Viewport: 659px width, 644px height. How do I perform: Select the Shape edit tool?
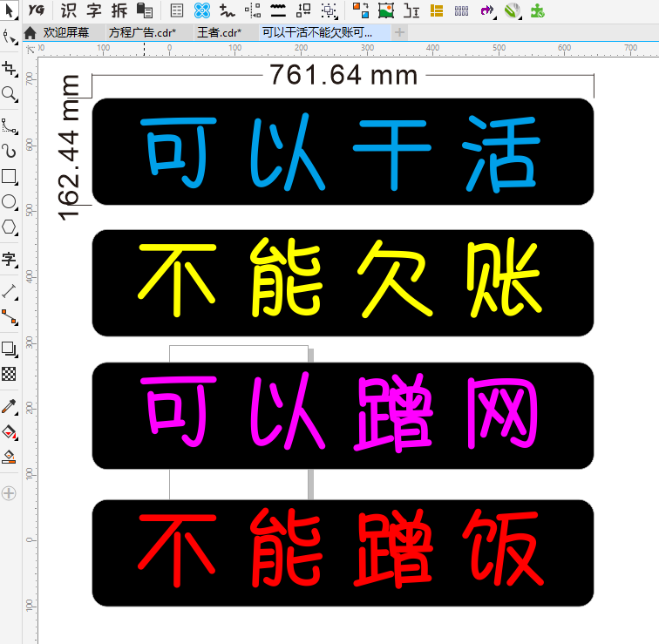[10, 36]
